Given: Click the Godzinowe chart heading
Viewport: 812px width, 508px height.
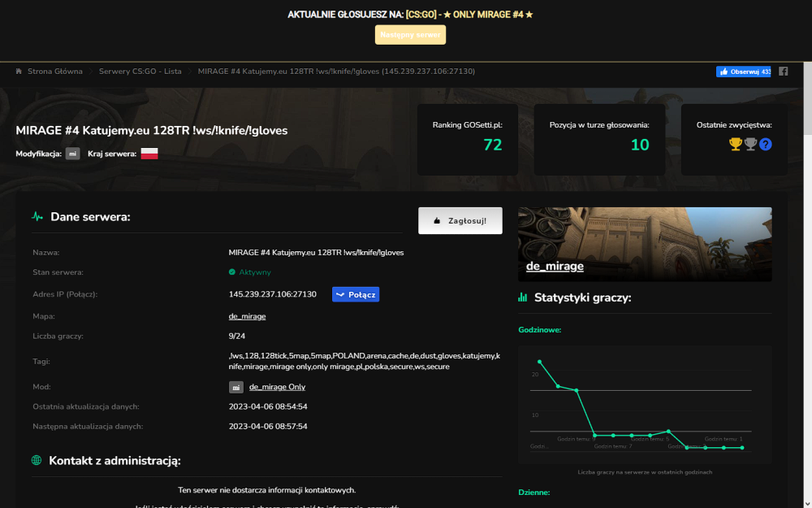Looking at the screenshot, I should click(540, 330).
